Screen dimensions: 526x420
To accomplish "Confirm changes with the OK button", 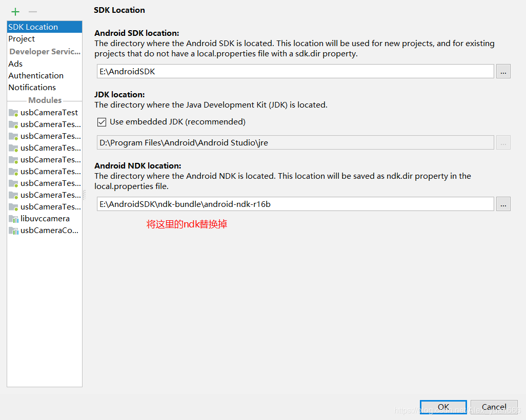I will pyautogui.click(x=442, y=407).
